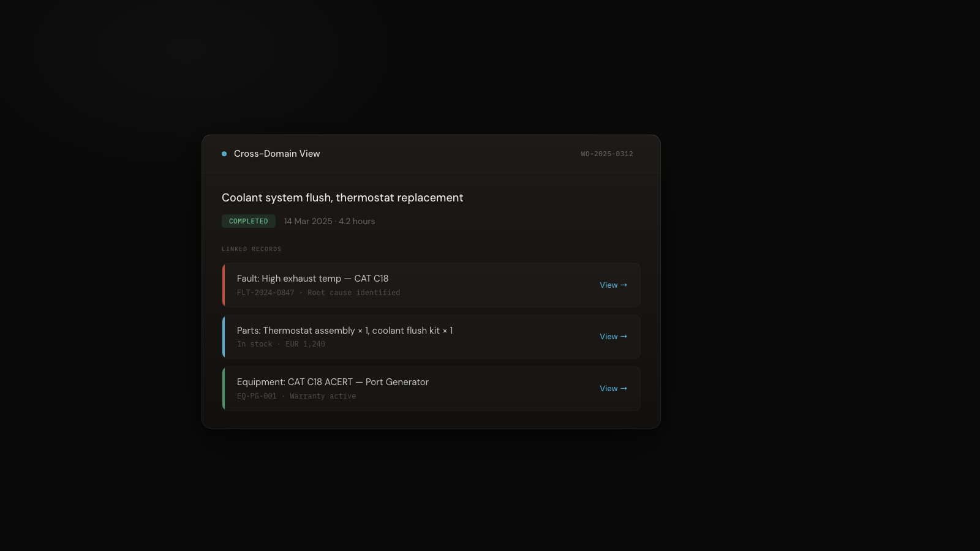Click the Cross-Domain View header title
The width and height of the screenshot is (980, 551).
(x=277, y=154)
